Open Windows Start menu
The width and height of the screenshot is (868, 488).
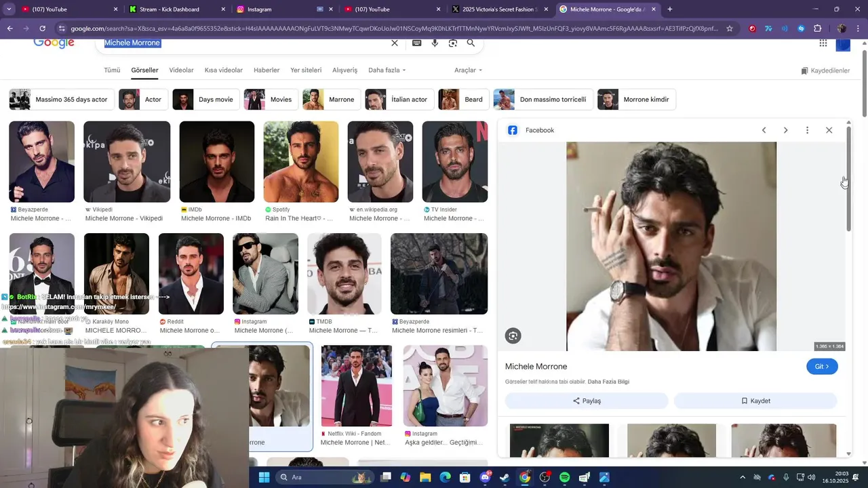coord(264,477)
